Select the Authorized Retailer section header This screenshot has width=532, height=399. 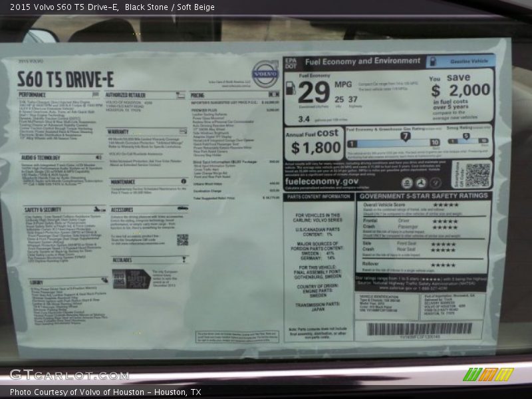(x=126, y=95)
